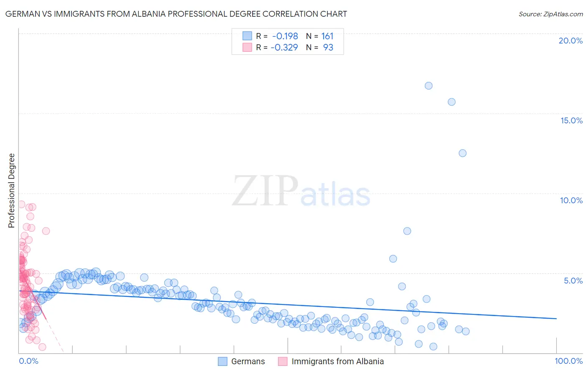Screen dimensions: 588x373
Task: Click the 100.0% x-axis label
Action: click(x=569, y=361)
